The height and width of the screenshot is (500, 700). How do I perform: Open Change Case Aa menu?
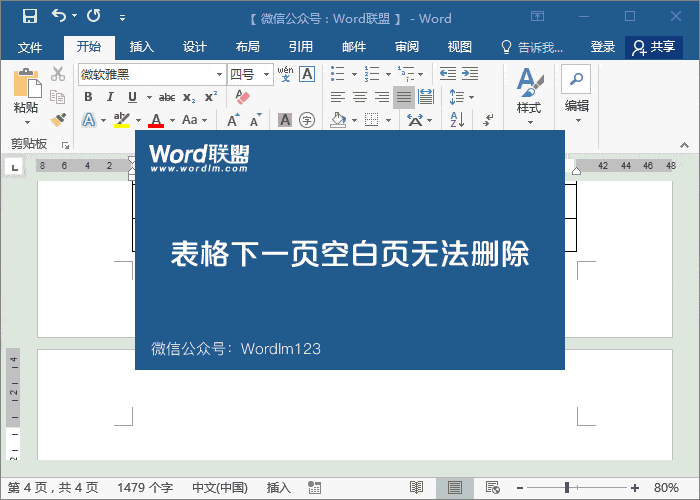[194, 120]
